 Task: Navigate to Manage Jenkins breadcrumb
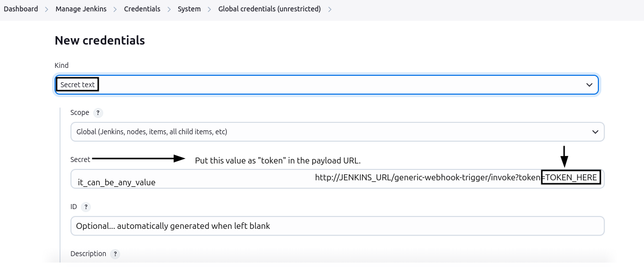click(x=81, y=9)
